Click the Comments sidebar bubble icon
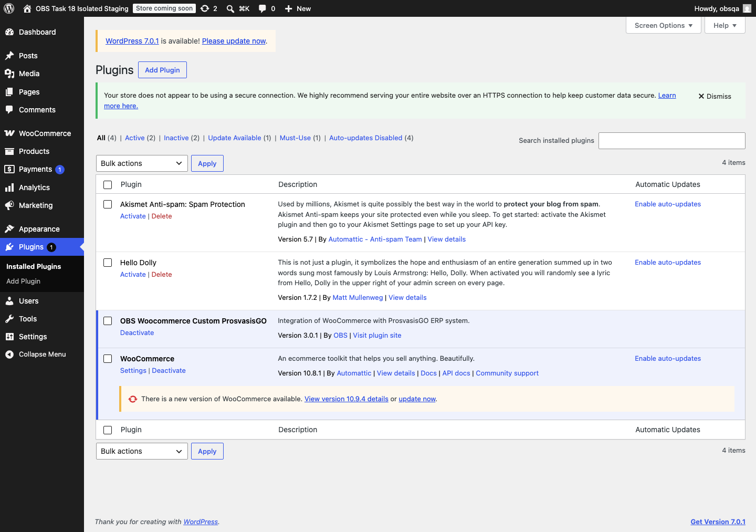 coord(9,110)
